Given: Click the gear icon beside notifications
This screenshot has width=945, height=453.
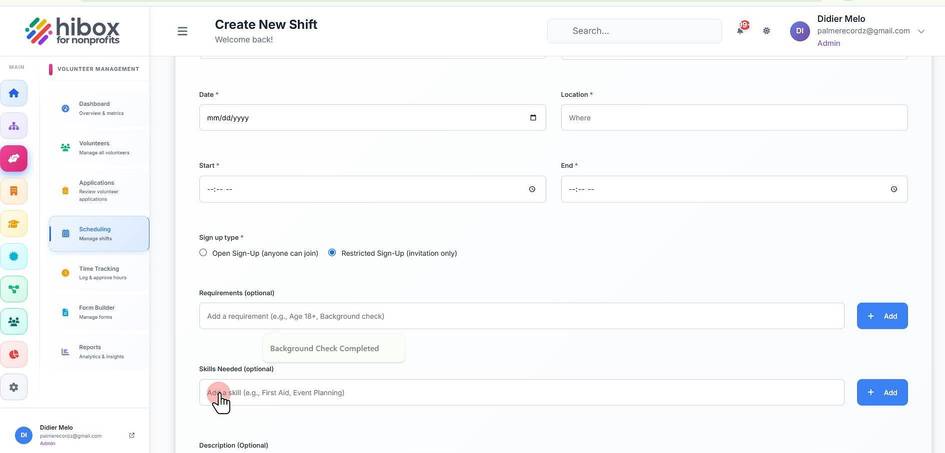Looking at the screenshot, I should 766,31.
